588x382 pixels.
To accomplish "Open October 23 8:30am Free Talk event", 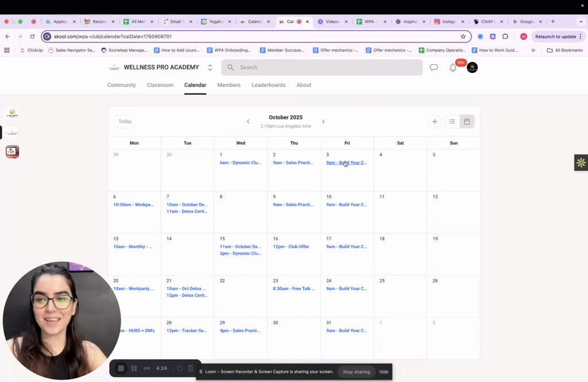I will [293, 289].
